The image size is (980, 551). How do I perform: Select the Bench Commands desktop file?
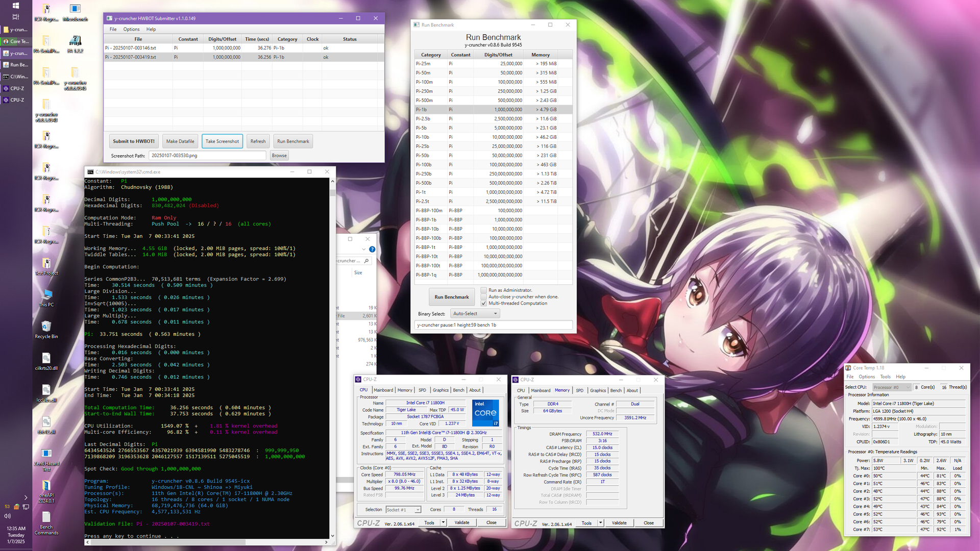(46, 523)
